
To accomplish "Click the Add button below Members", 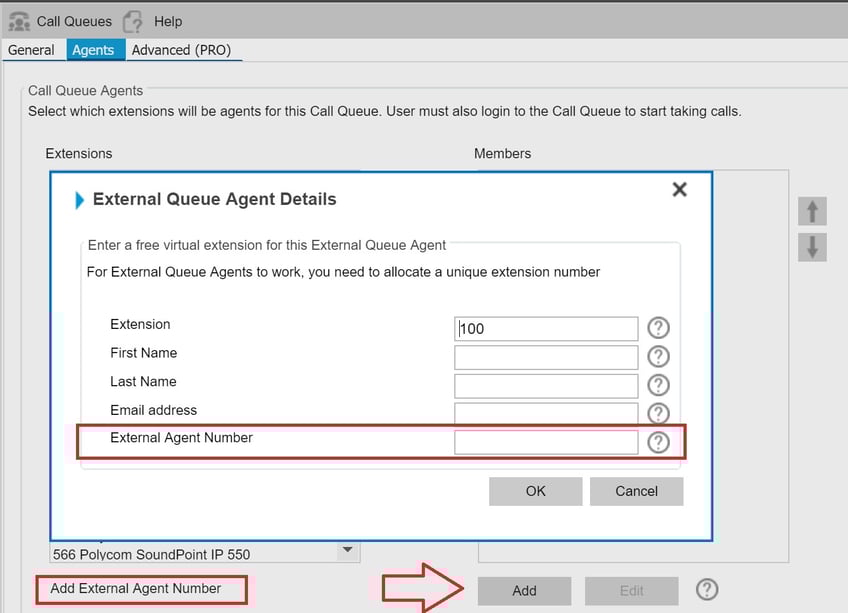I will click(x=524, y=591).
